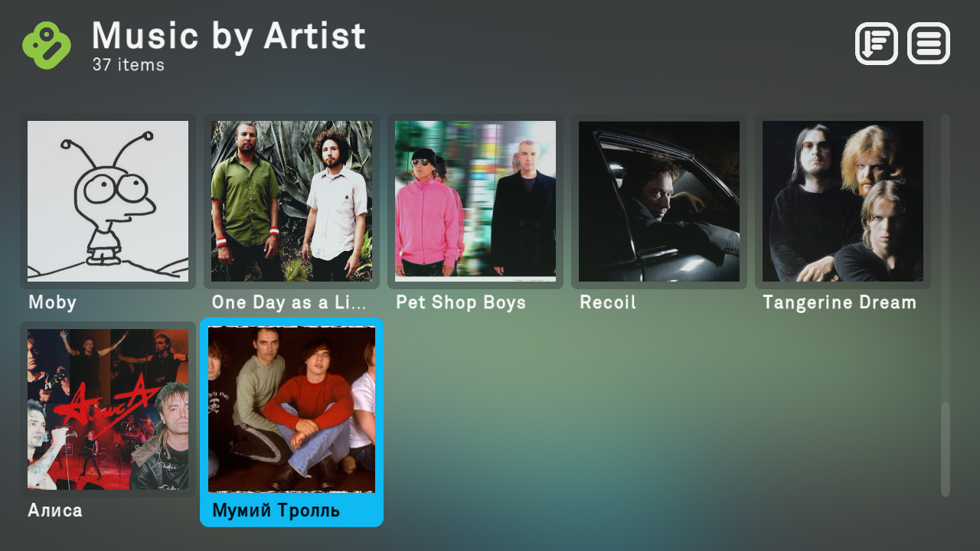The height and width of the screenshot is (551, 980).
Task: Click the Алиса name label
Action: coord(55,510)
